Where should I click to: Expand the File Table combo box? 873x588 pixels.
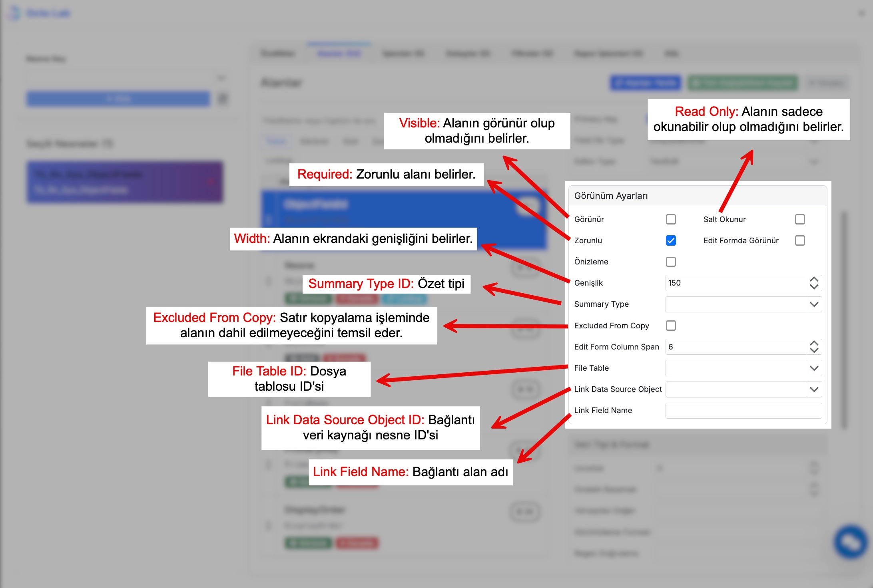[735, 368]
